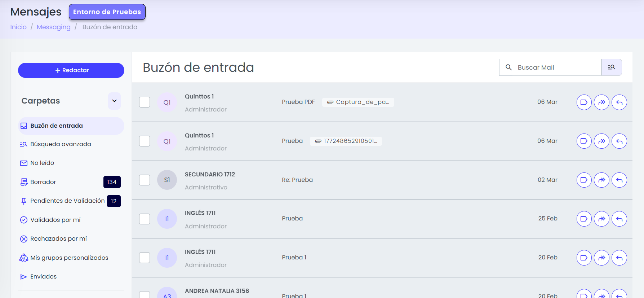
Task: Click sender ANDREA NATALIA 3156
Action: click(217, 291)
